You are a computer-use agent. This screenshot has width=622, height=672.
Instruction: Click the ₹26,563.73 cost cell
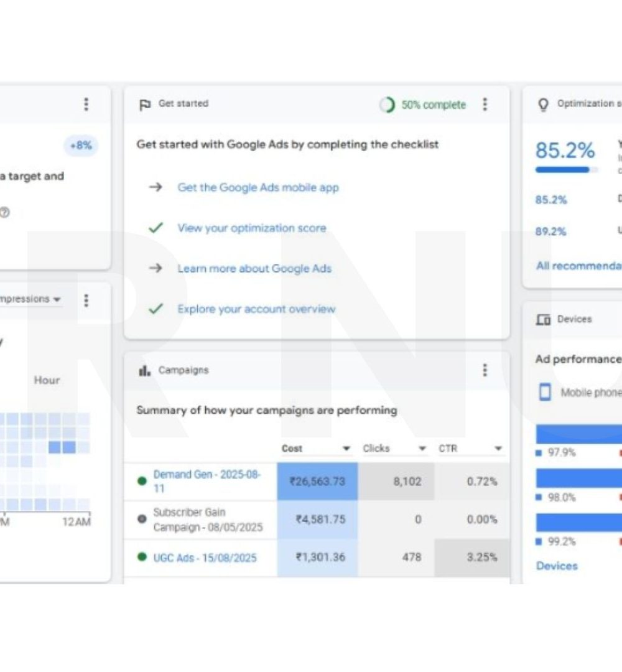[x=317, y=481]
